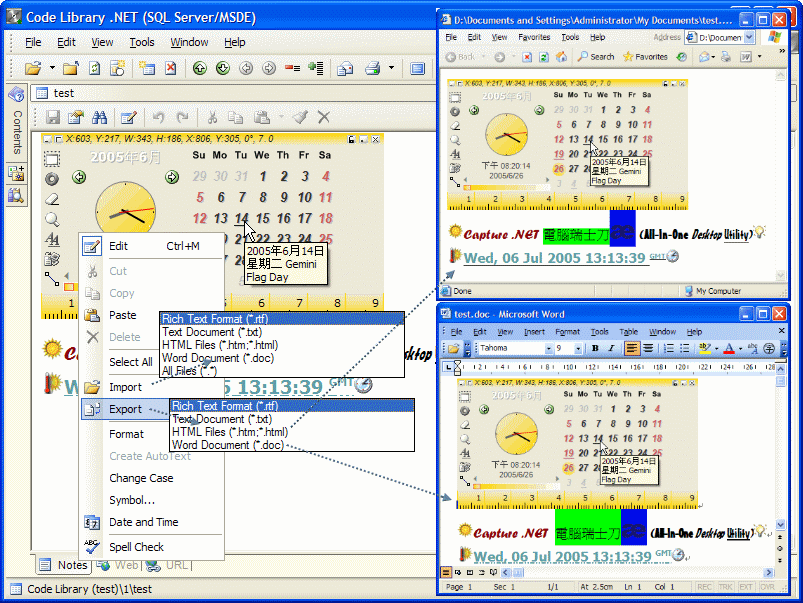Image resolution: width=803 pixels, height=603 pixels.
Task: Click the Refresh icon in Internet Explorer toolbar
Action: pyautogui.click(x=544, y=57)
